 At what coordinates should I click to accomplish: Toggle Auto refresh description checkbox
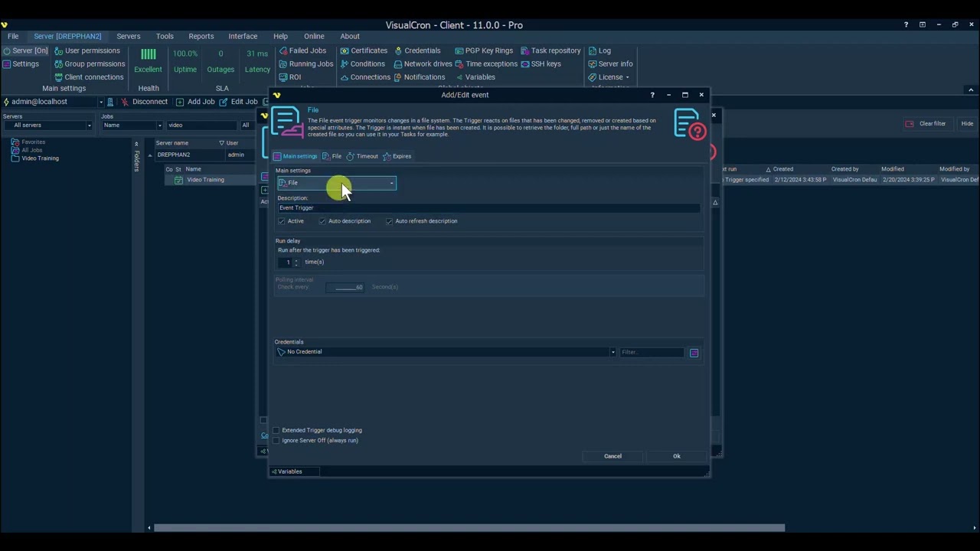tap(389, 221)
